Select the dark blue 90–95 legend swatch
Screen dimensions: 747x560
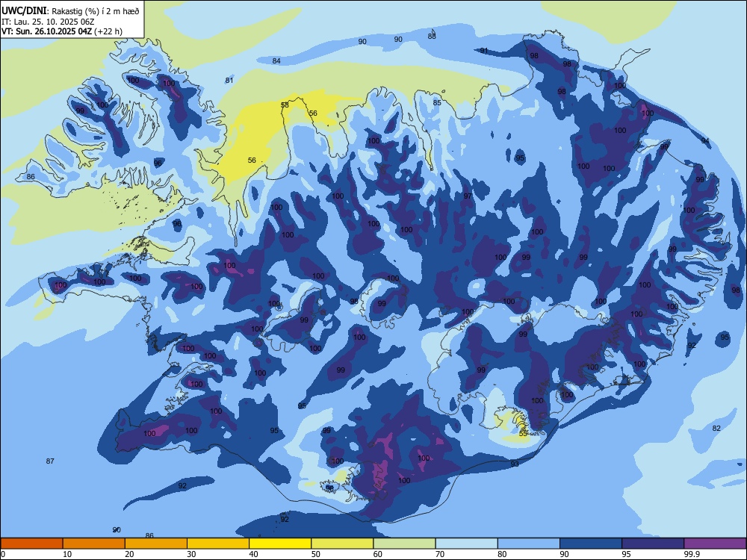(x=591, y=544)
